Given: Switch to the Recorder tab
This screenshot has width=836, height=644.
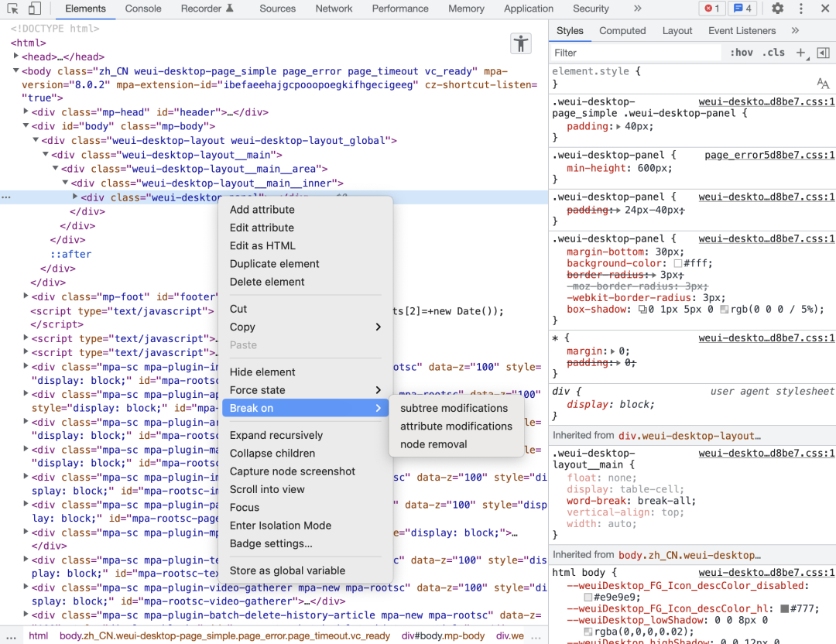Looking at the screenshot, I should [207, 9].
